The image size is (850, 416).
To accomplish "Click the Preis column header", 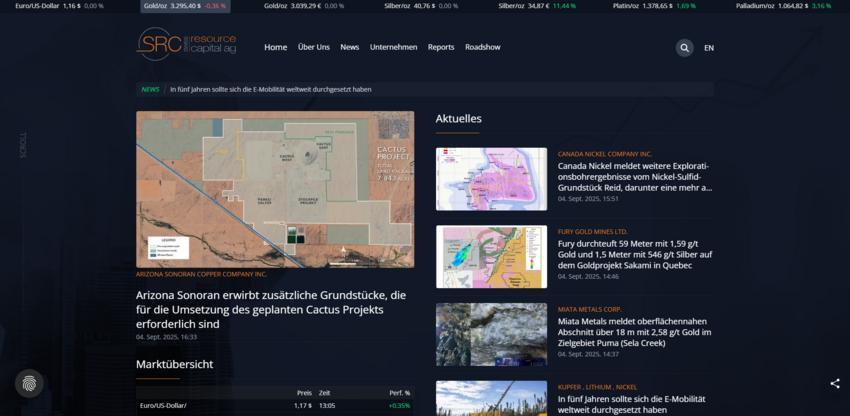I will (304, 393).
